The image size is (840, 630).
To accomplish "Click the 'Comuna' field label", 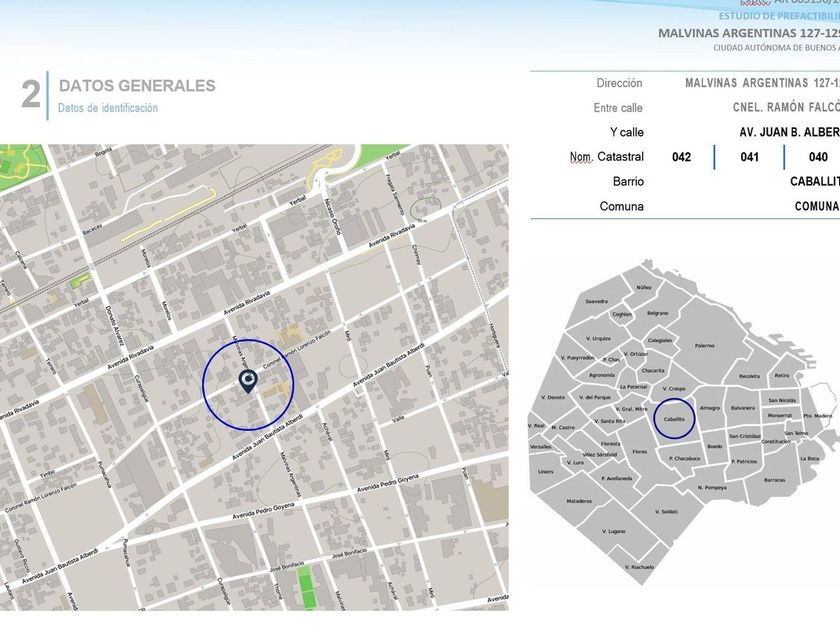I will coord(621,206).
